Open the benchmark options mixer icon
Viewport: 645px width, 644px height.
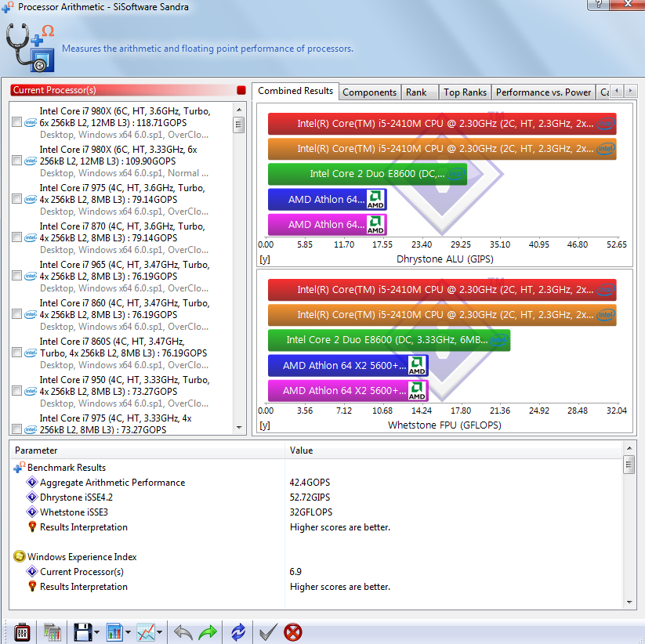(x=22, y=632)
